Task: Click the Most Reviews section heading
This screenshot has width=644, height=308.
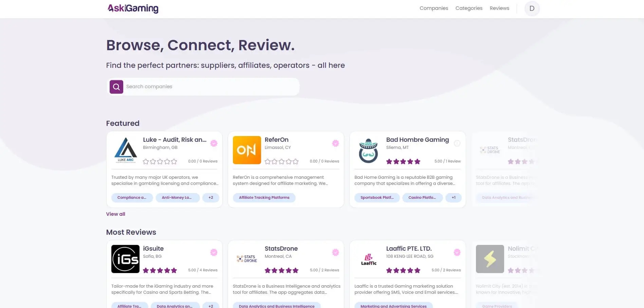Action: coord(131,232)
